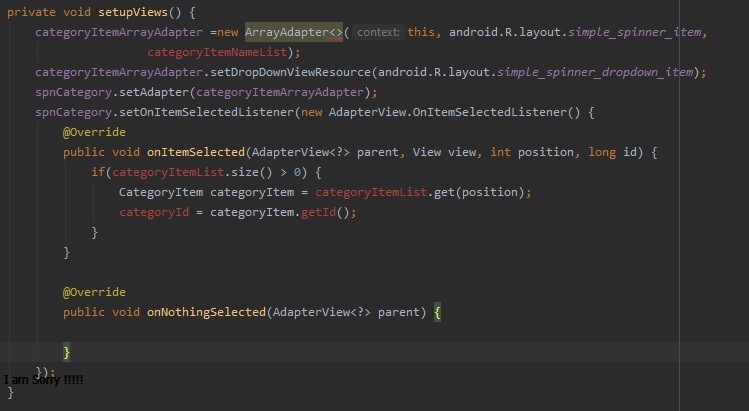The width and height of the screenshot is (749, 411).
Task: Select the simple_spinner_item layout reference
Action: point(635,32)
